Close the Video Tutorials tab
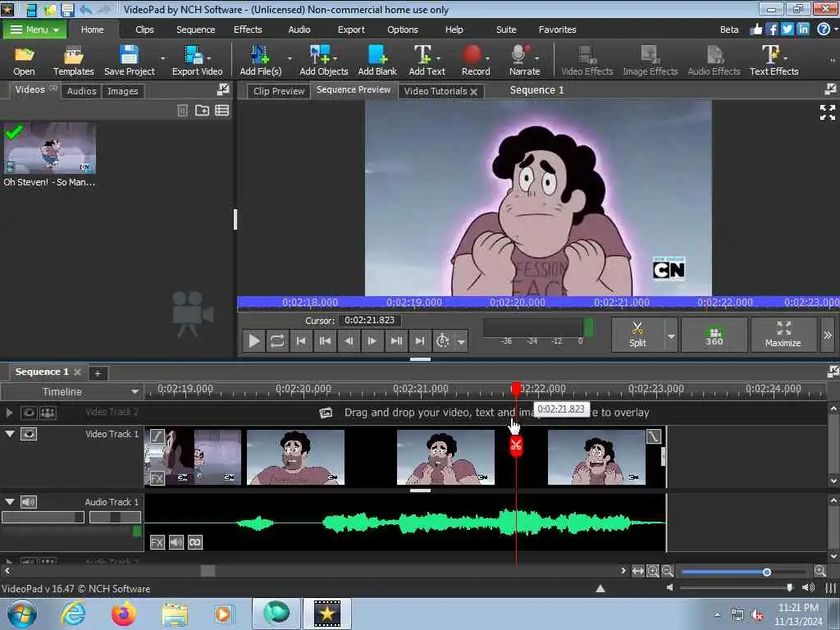Screen dimensions: 840x630 coord(473,92)
